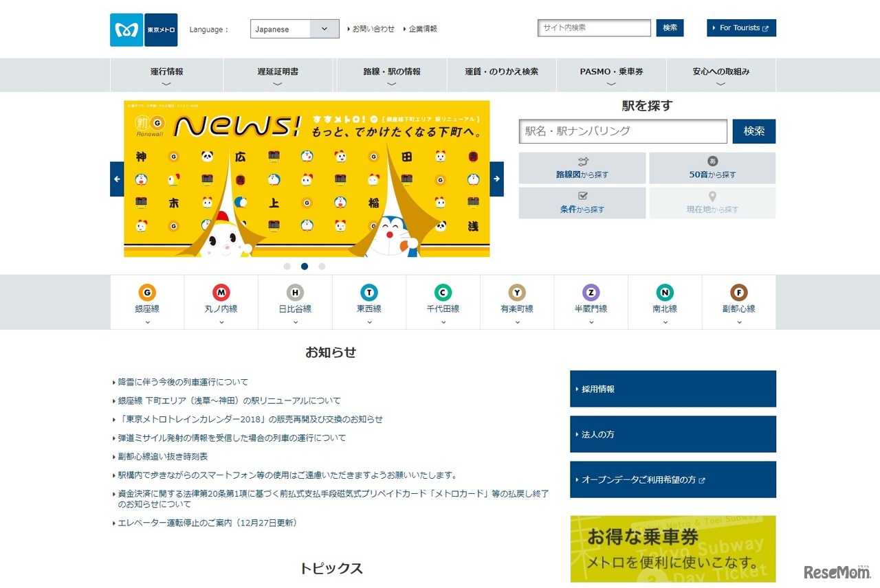The height and width of the screenshot is (588, 880).
Task: Click the Tozai Line T icon
Action: click(x=369, y=293)
